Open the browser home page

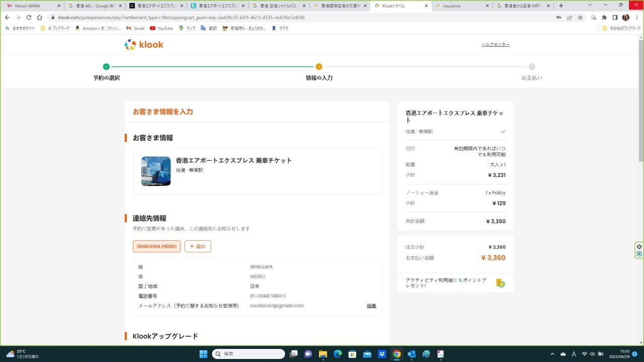[x=40, y=17]
